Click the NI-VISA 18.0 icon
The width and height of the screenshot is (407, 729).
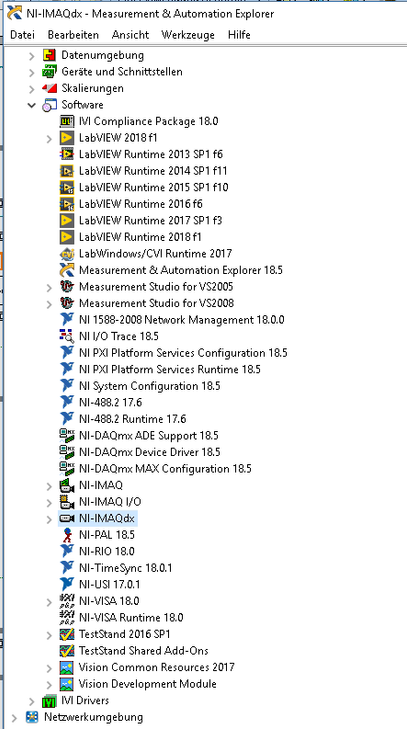[x=67, y=602]
